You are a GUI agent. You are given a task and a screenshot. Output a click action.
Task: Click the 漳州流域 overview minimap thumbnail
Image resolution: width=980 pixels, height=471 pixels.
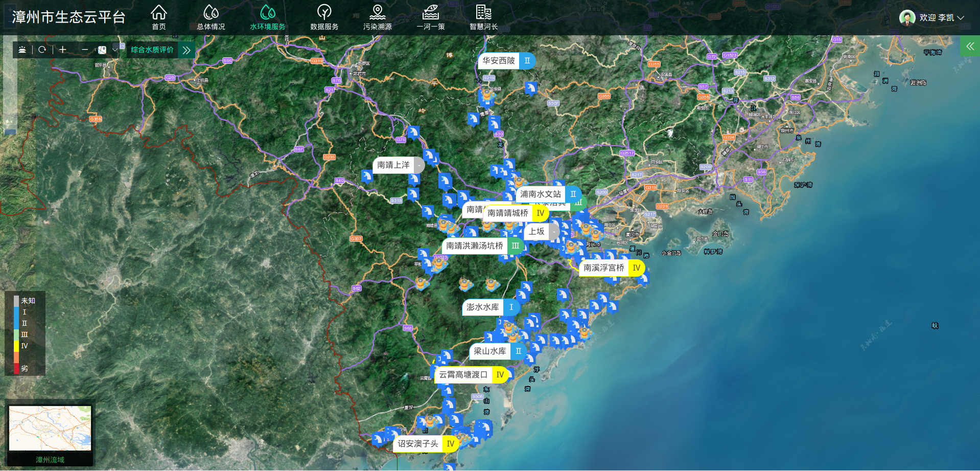(50, 428)
